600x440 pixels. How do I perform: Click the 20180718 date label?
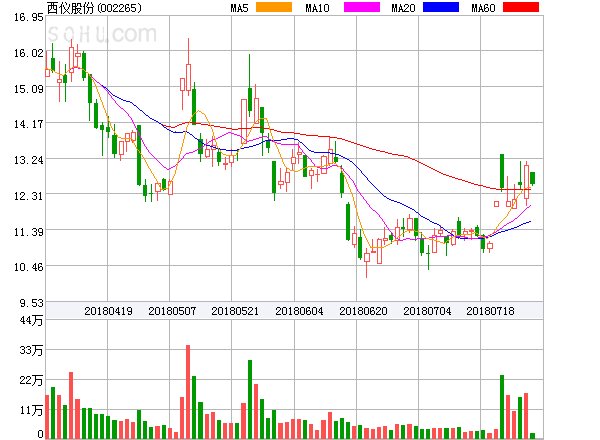coord(490,311)
